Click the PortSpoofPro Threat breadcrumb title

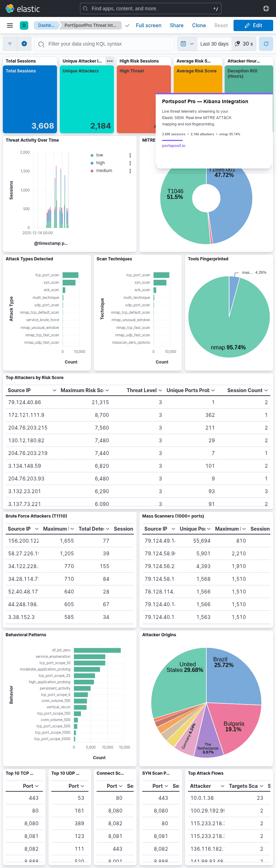click(x=90, y=25)
